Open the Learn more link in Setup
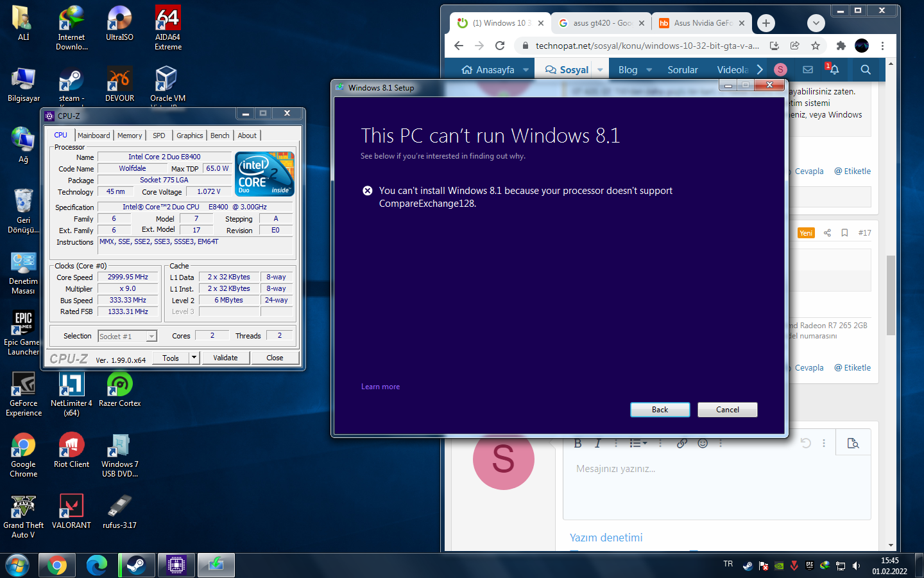Screen dimensions: 924x578 pyautogui.click(x=381, y=387)
